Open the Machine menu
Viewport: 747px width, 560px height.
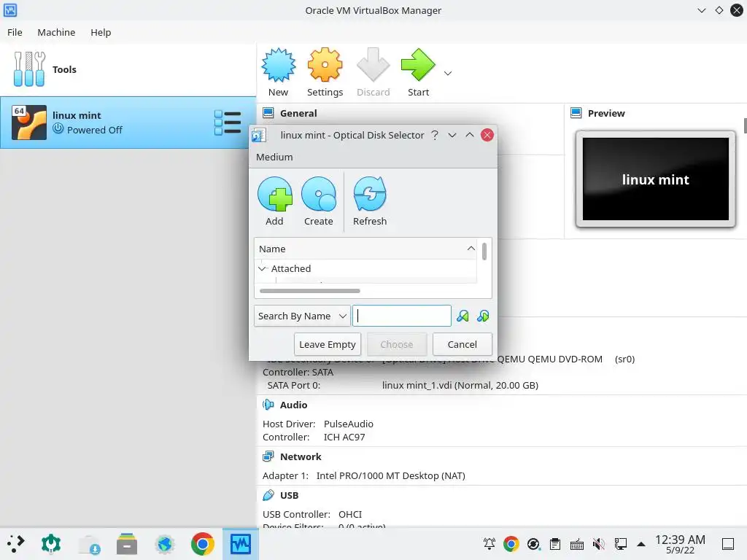[56, 32]
